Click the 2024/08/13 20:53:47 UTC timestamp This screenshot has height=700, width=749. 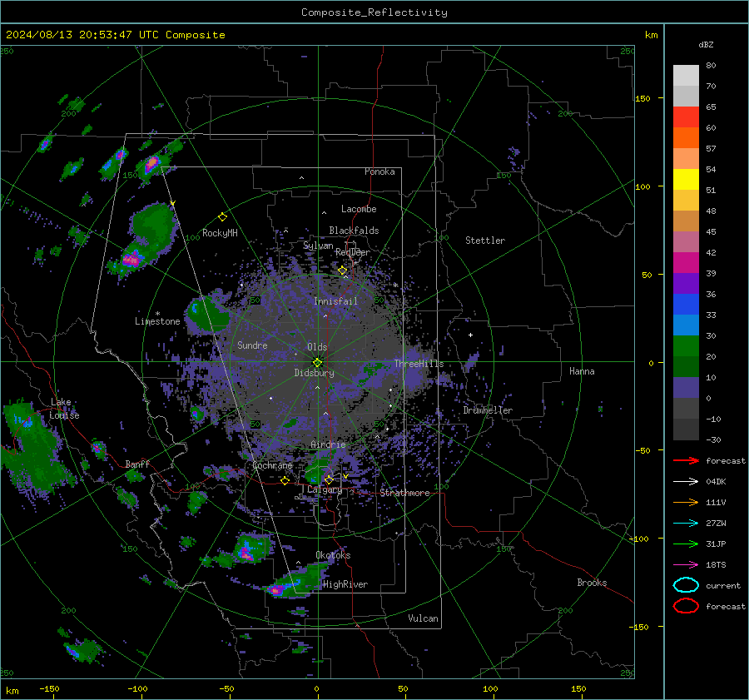(x=82, y=35)
